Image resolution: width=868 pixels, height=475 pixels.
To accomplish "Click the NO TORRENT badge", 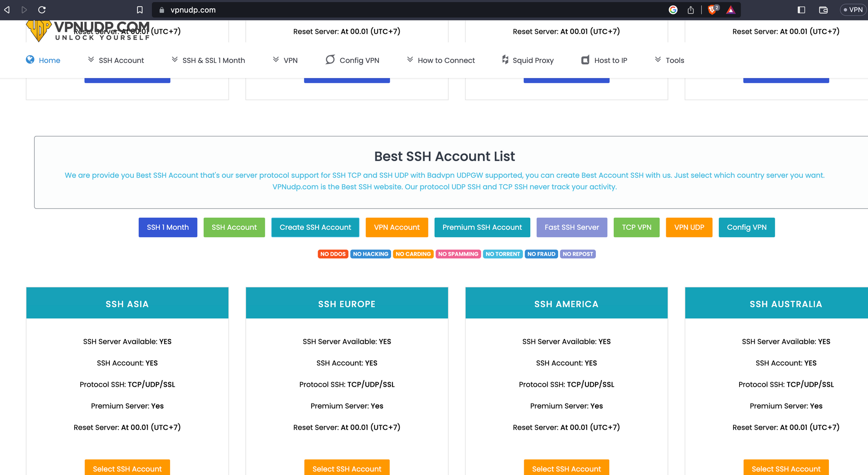I will click(x=503, y=254).
